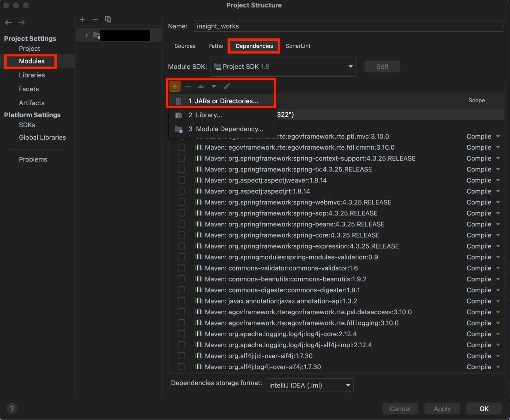Click the OK button
This screenshot has width=510, height=420.
484,409
